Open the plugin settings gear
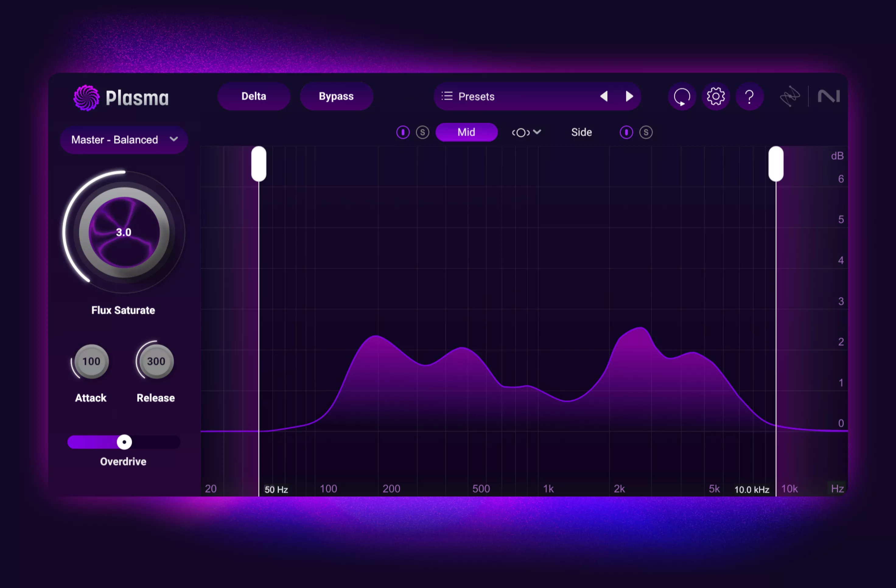The width and height of the screenshot is (896, 588). (716, 97)
